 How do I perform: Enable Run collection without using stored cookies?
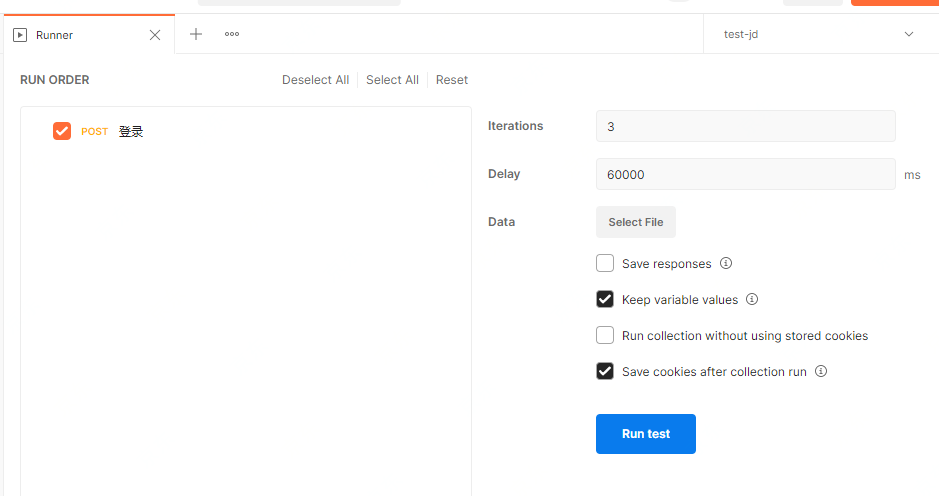pos(605,336)
